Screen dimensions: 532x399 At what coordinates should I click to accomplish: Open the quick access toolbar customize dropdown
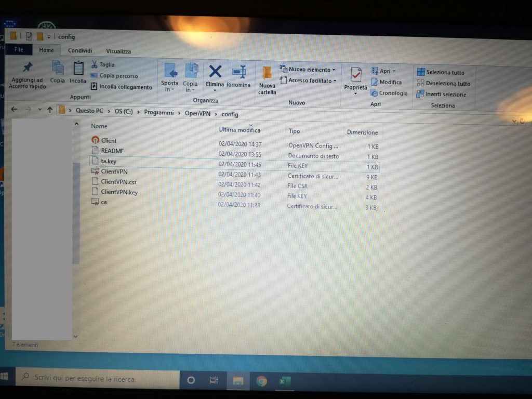[48, 37]
